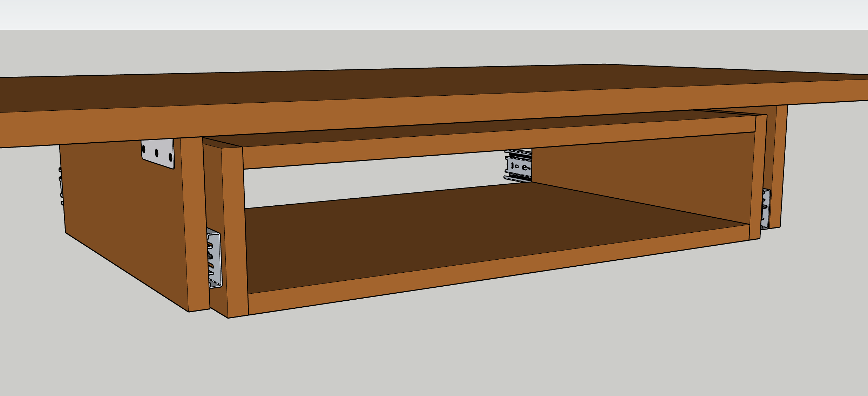This screenshot has width=868, height=396.
Task: Select the right side drawer slide rail
Action: pos(766,210)
